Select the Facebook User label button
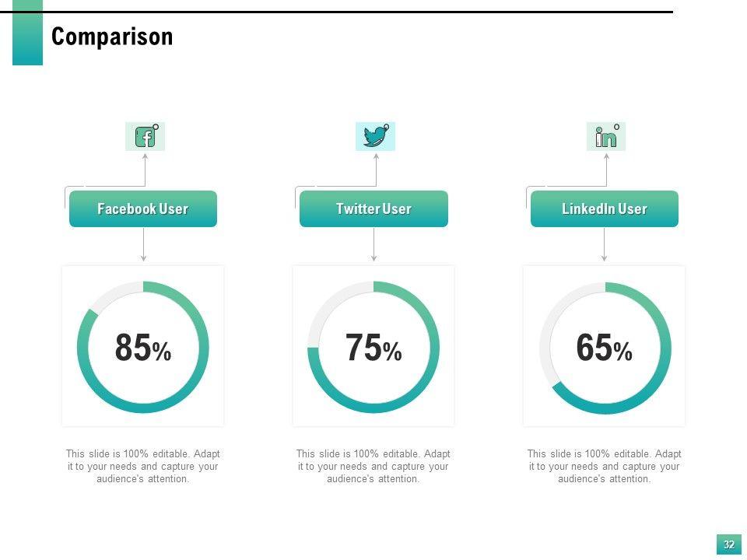Image resolution: width=747 pixels, height=560 pixels. tap(143, 208)
